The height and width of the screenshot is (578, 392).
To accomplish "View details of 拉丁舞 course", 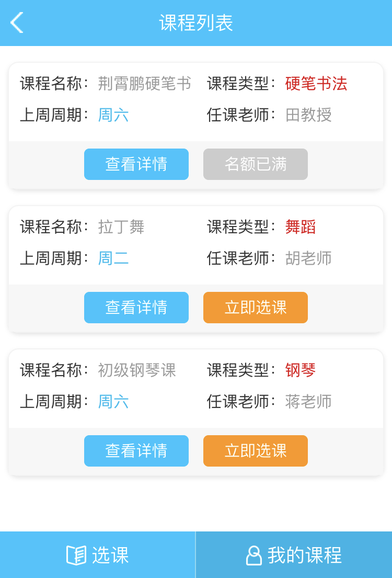I will tap(136, 308).
